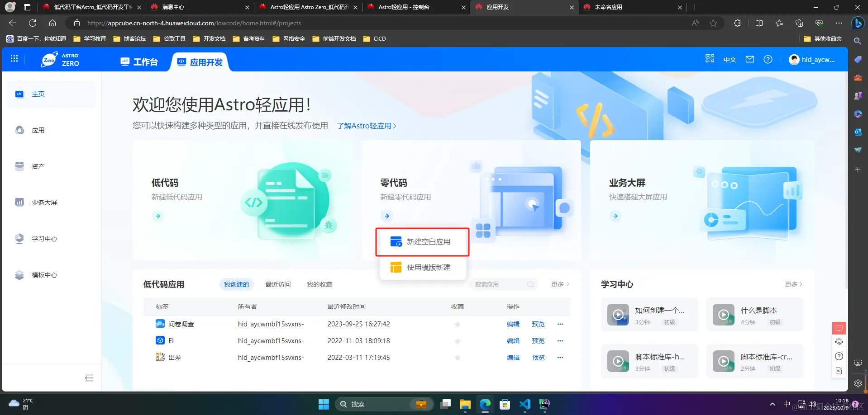Add page to favorites with star icon

tap(713, 23)
